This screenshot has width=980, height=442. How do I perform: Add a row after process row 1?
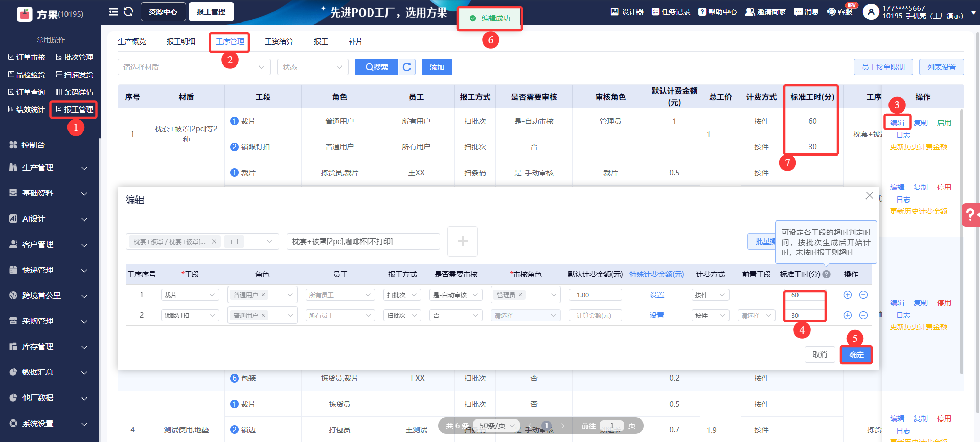[847, 295]
